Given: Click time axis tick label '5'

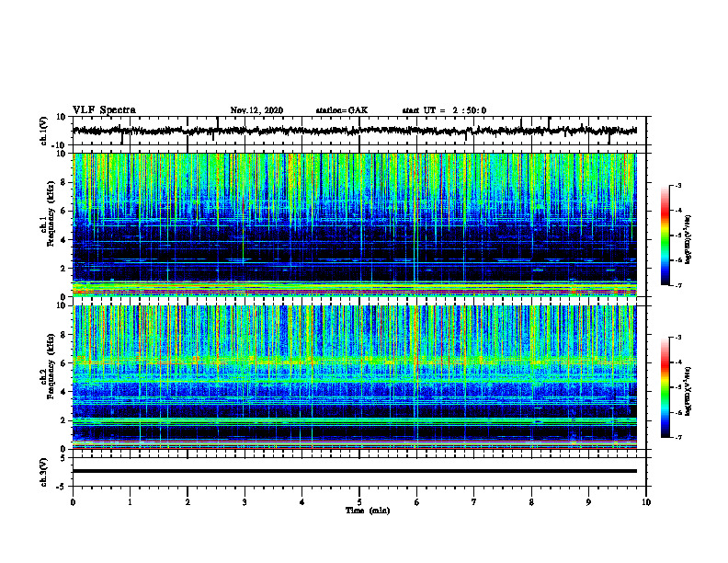Looking at the screenshot, I should [359, 502].
